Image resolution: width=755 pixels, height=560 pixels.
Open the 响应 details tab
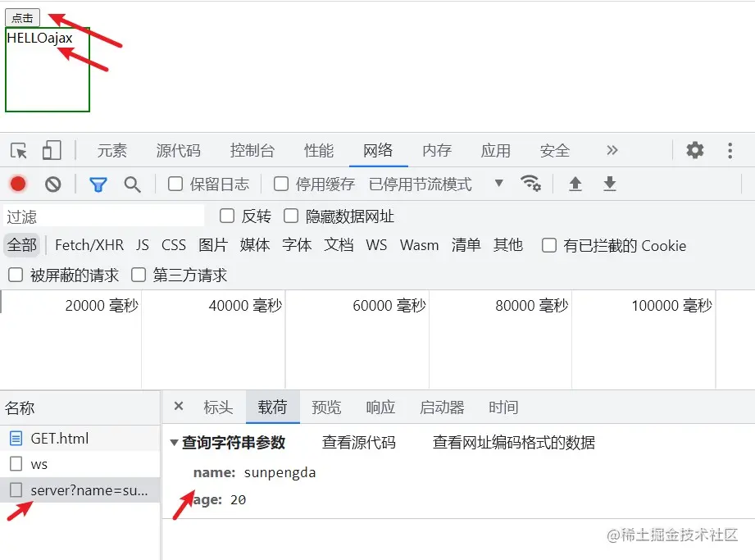tap(380, 407)
